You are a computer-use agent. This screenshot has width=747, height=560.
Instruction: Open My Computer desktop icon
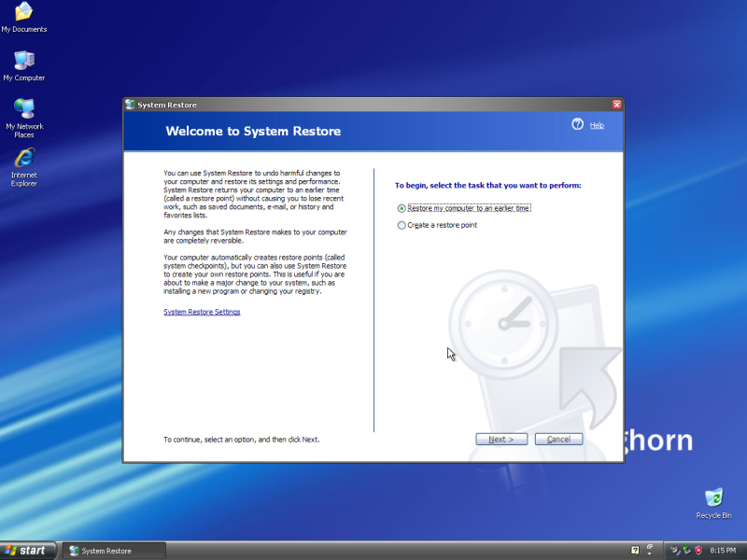coord(24,63)
